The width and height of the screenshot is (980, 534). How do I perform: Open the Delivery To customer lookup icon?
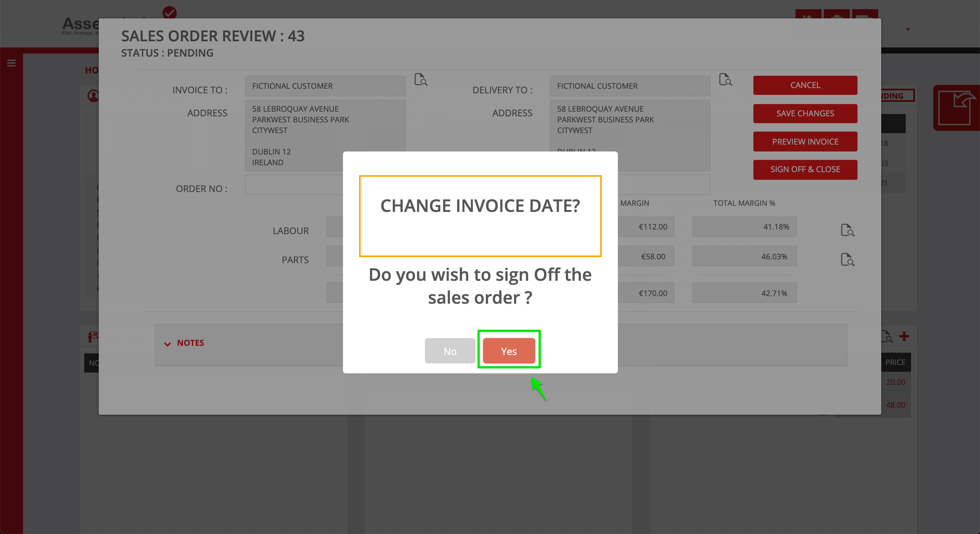(x=725, y=80)
